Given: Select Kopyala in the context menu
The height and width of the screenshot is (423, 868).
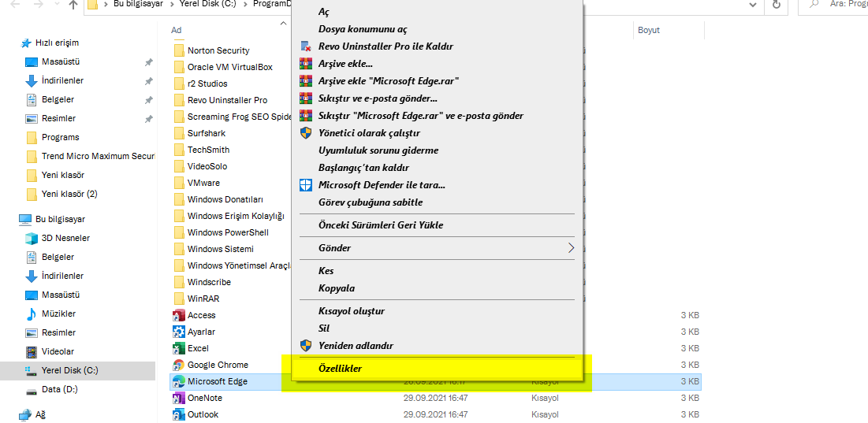Looking at the screenshot, I should coord(337,288).
